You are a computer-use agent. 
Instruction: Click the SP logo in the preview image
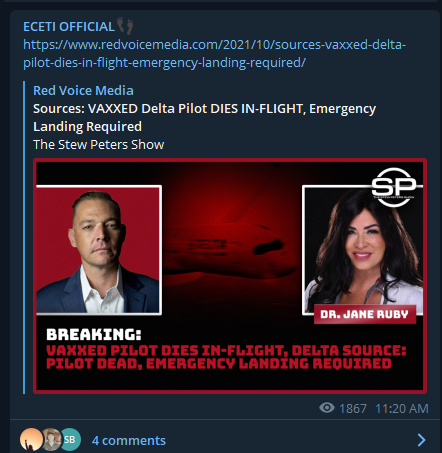(x=394, y=187)
